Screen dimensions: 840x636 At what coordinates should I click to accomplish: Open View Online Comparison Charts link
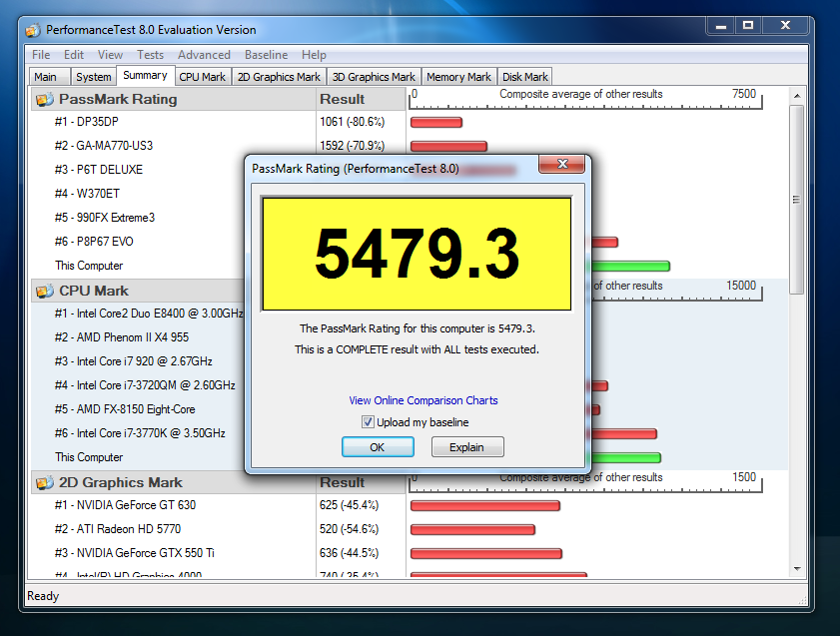coord(422,400)
